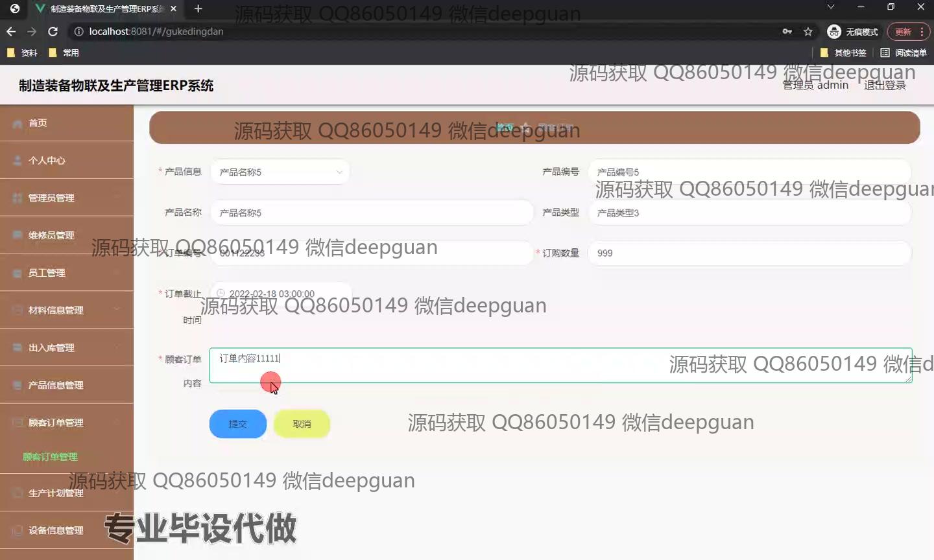Click the clock icon in the deadline field
The width and height of the screenshot is (934, 560).
pyautogui.click(x=221, y=294)
